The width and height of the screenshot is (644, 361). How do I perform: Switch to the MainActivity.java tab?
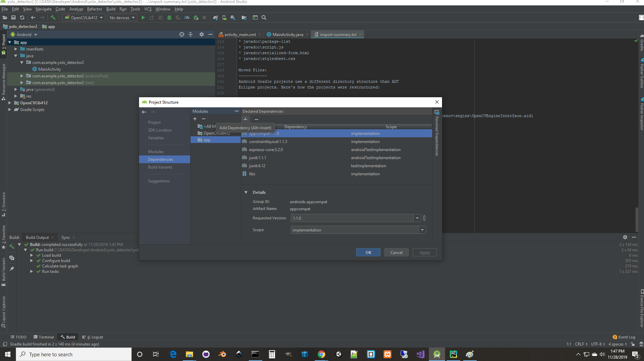pyautogui.click(x=287, y=34)
